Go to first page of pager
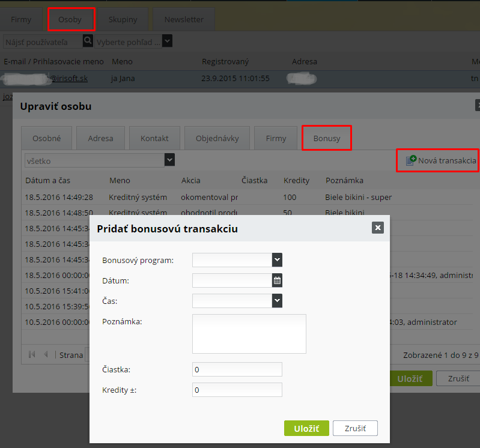The height and width of the screenshot is (448, 480). click(32, 355)
